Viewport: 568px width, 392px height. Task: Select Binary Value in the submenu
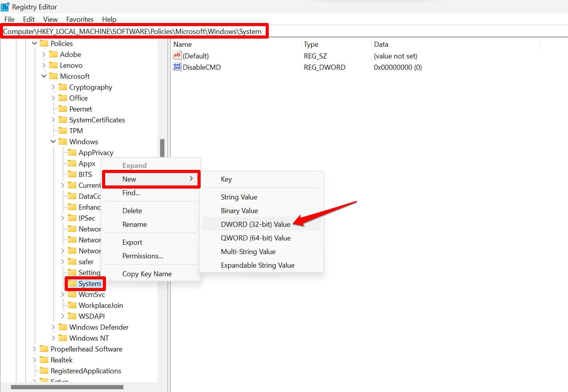point(261,210)
